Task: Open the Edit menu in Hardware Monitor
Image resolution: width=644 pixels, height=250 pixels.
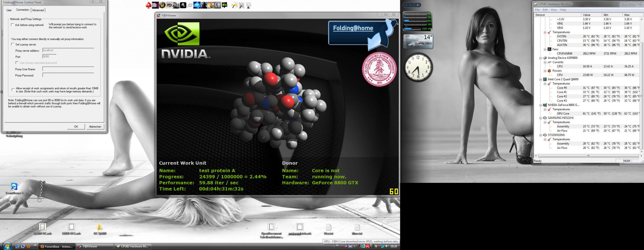Action: point(545,10)
